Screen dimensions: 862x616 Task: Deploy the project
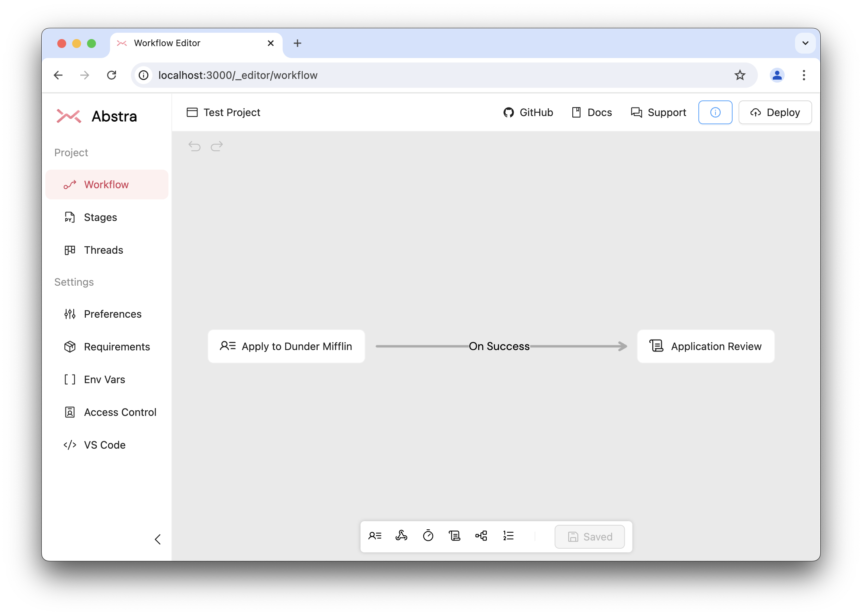[775, 112]
